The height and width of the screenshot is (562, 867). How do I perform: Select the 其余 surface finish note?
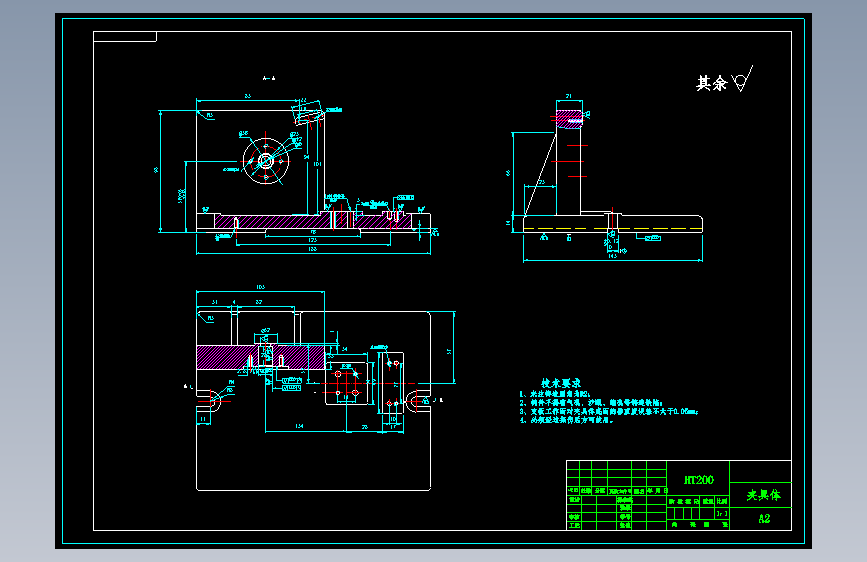pos(712,83)
